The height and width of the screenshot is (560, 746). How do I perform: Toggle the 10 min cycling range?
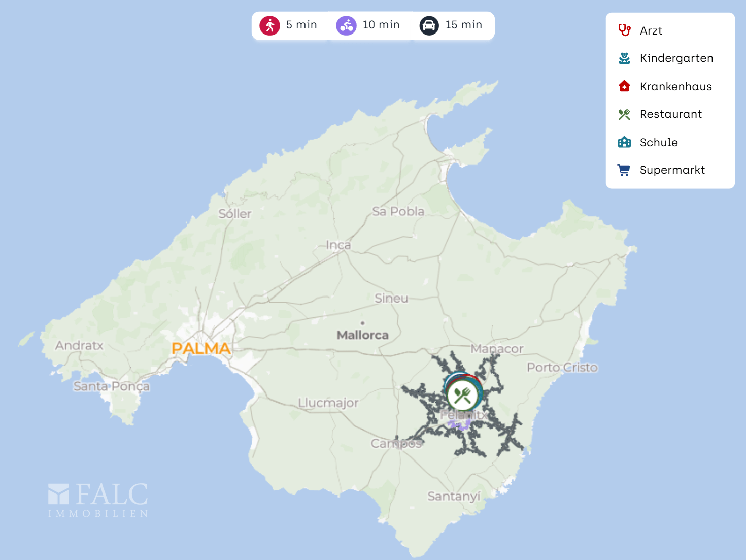pos(381,25)
